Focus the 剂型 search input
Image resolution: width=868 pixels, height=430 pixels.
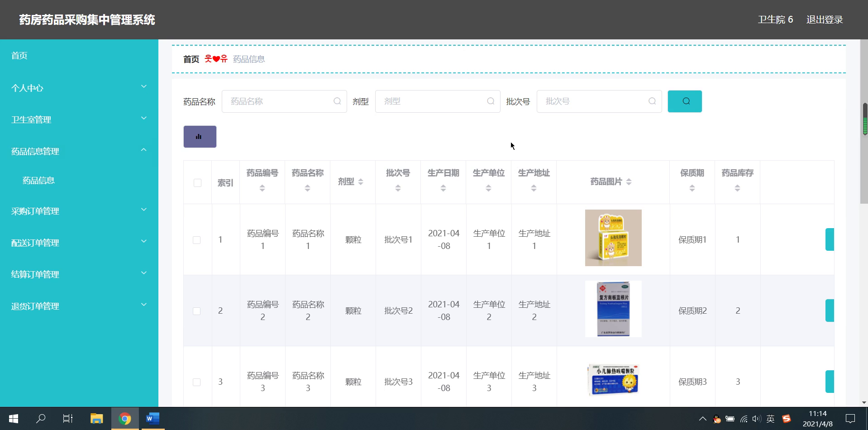coord(438,101)
